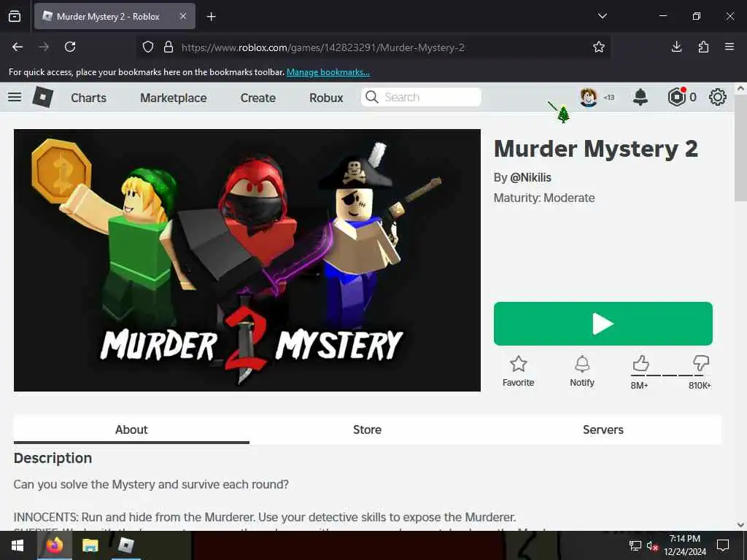The width and height of the screenshot is (747, 560).
Task: Click the Murder Mystery 2 game thumbnail
Action: pyautogui.click(x=247, y=260)
